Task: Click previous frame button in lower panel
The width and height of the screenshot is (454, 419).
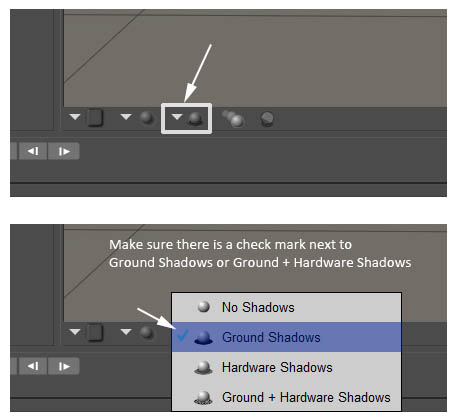Action: tap(33, 366)
